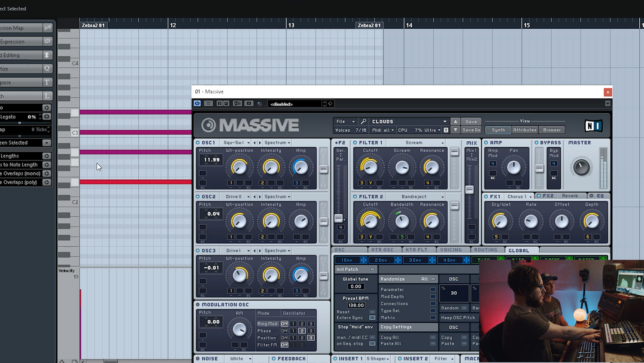The image size is (644, 363).
Task: Click the Save As button
Action: point(471,130)
